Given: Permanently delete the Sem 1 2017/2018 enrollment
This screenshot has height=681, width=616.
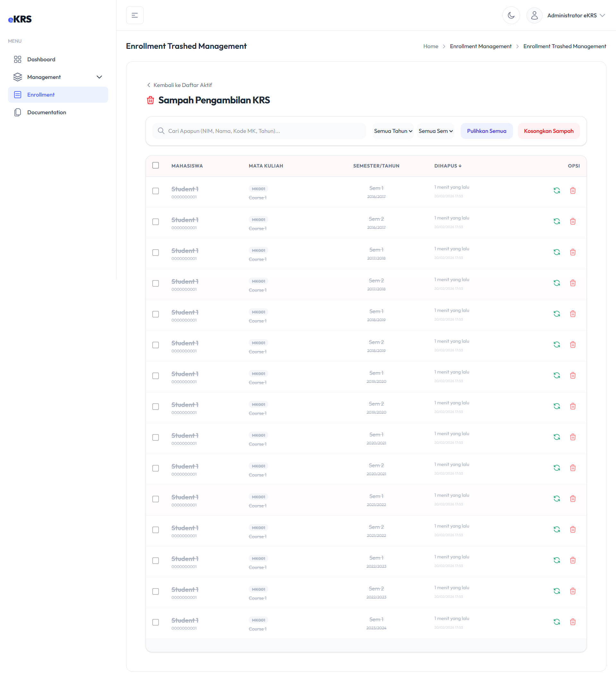Looking at the screenshot, I should 573,252.
